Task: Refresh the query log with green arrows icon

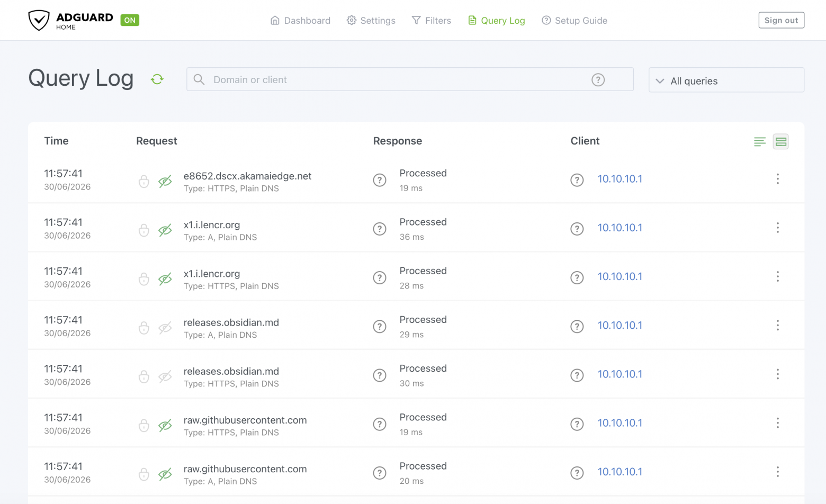Action: (x=157, y=79)
